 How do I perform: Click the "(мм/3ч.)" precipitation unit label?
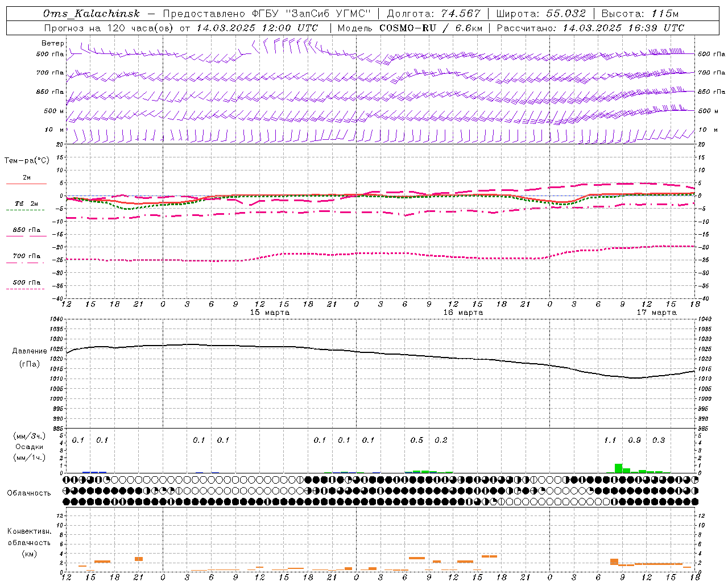(x=30, y=436)
